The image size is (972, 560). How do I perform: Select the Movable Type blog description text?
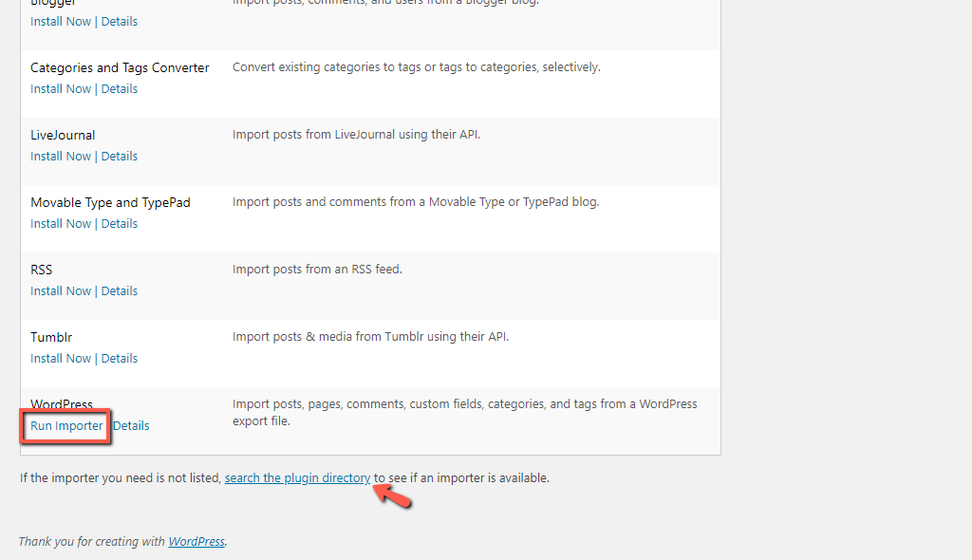[416, 202]
